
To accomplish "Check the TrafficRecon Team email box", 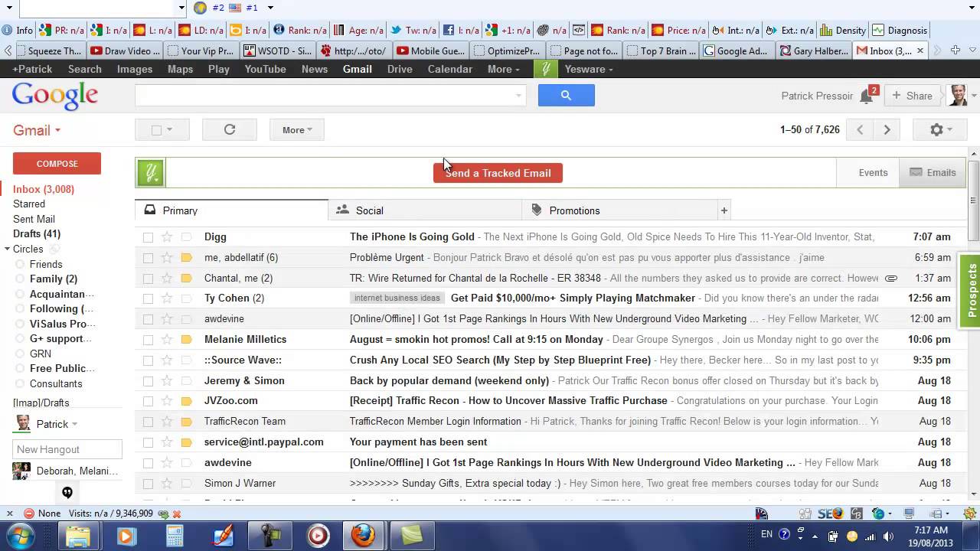I will coord(148,422).
